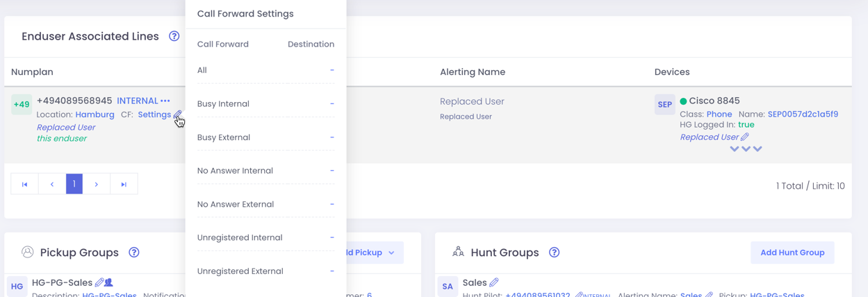
Task: Open the Add Pickup dropdown arrow
Action: [x=391, y=253]
